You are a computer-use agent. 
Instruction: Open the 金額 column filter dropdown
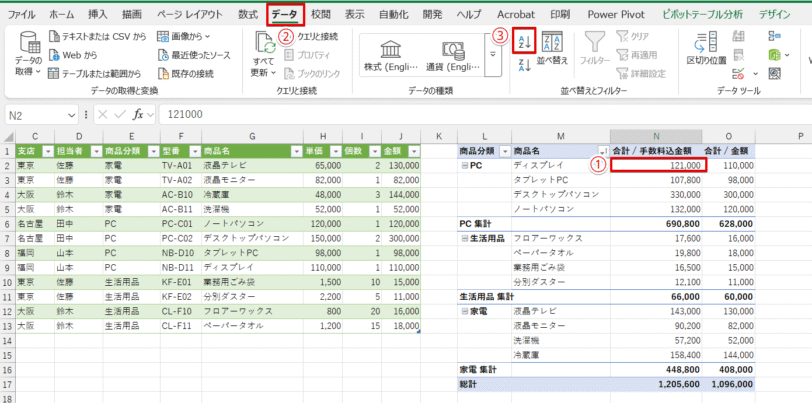pyautogui.click(x=414, y=151)
